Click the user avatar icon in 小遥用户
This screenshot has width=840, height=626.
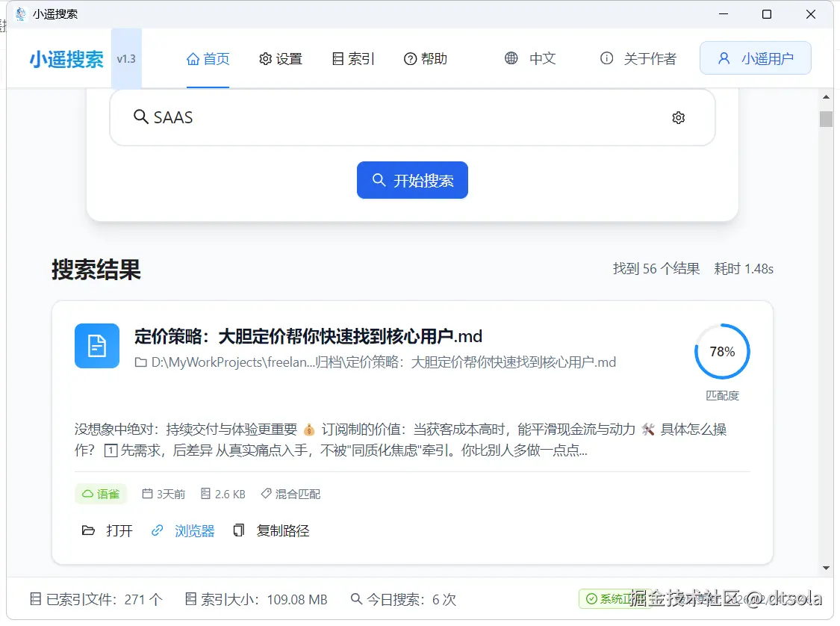click(x=724, y=58)
